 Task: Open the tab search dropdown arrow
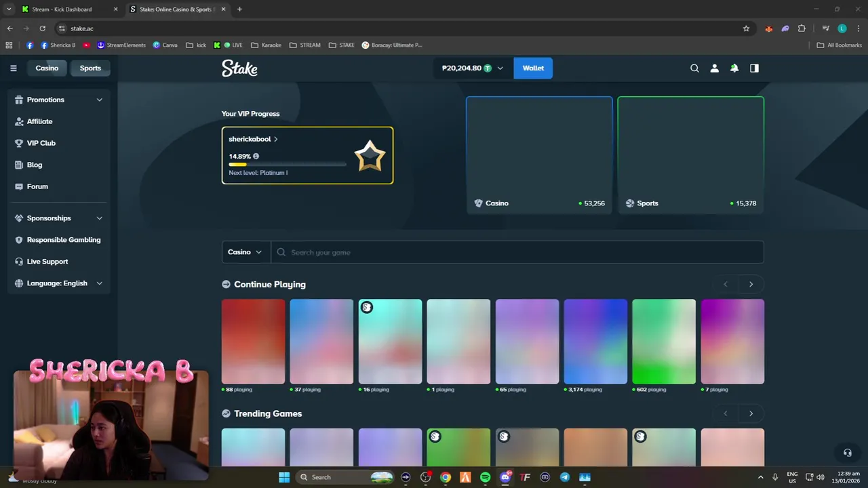[x=9, y=9]
